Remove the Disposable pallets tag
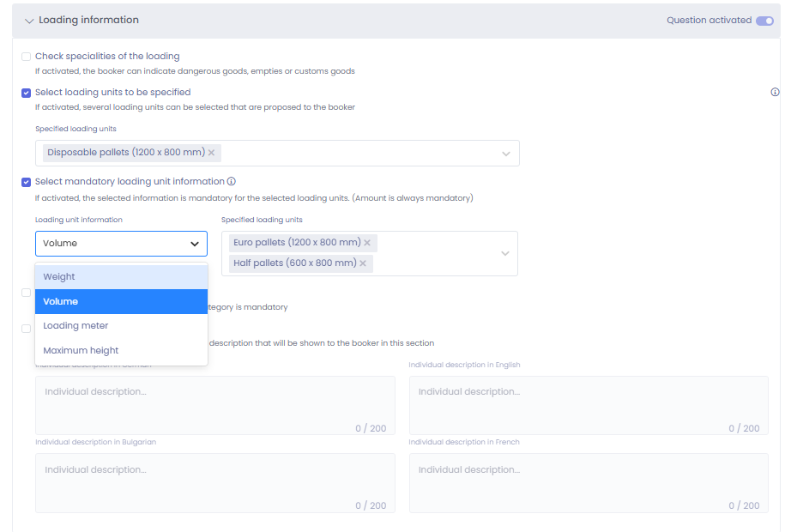785x532 pixels. tap(211, 153)
